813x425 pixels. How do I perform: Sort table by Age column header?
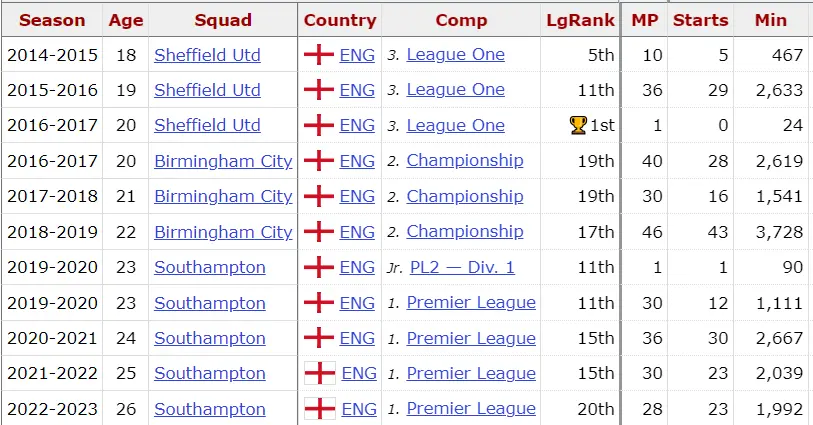[x=126, y=20]
